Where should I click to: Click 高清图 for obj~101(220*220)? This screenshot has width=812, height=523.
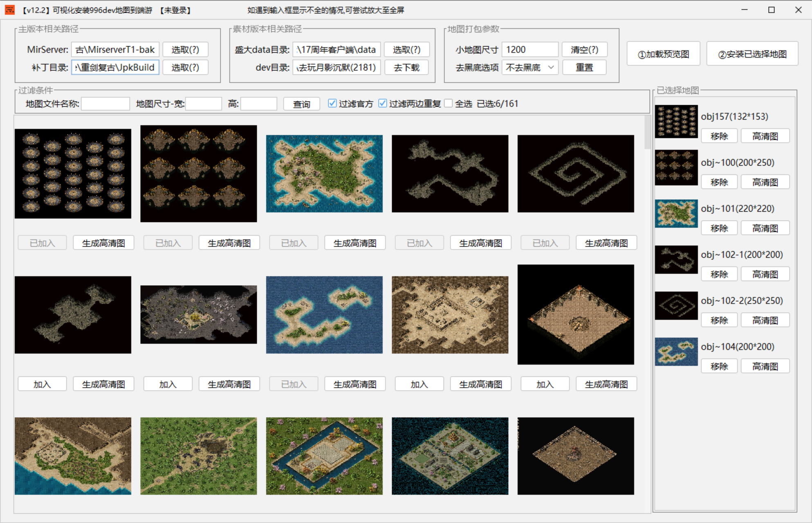click(x=765, y=228)
